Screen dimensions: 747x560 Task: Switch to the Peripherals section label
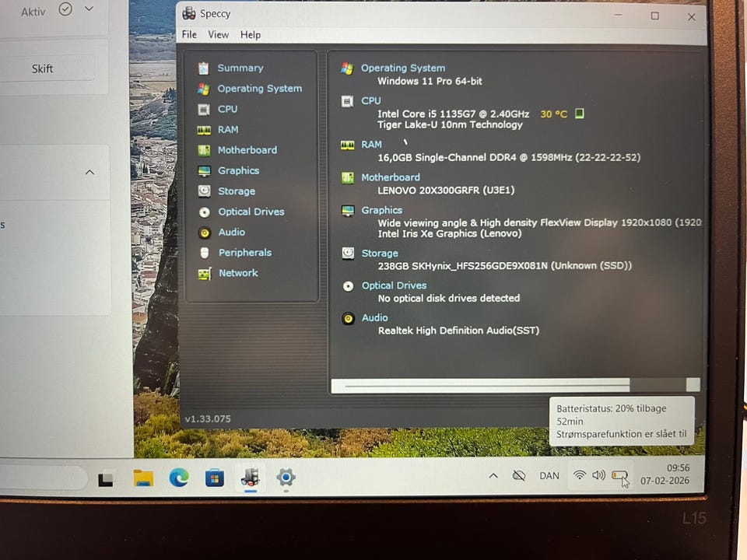coord(245,252)
